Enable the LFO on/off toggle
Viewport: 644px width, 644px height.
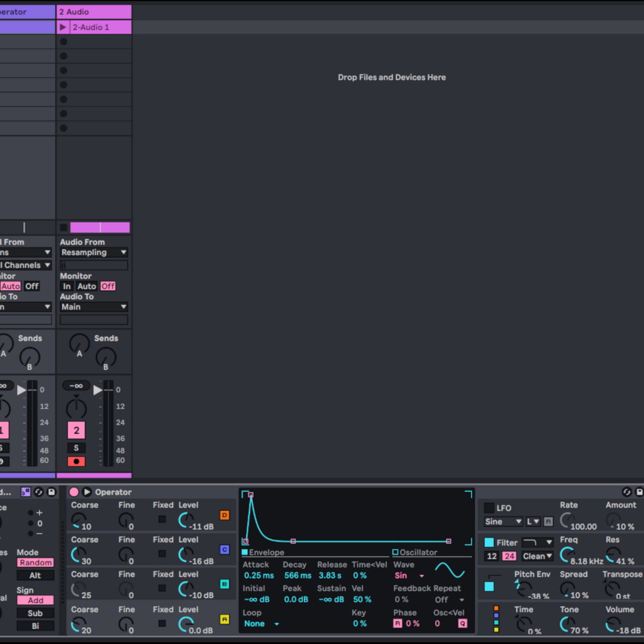[x=489, y=508]
